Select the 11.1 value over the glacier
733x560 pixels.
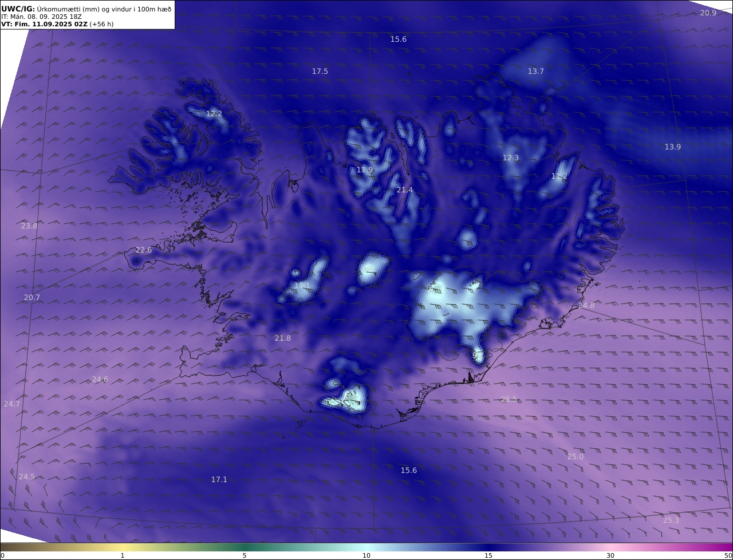pos(302,285)
